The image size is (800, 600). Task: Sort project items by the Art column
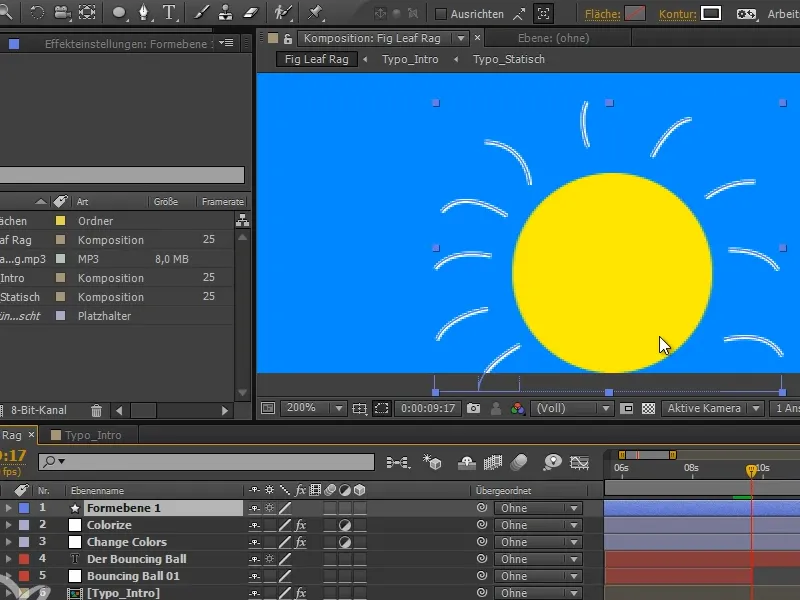pos(82,202)
